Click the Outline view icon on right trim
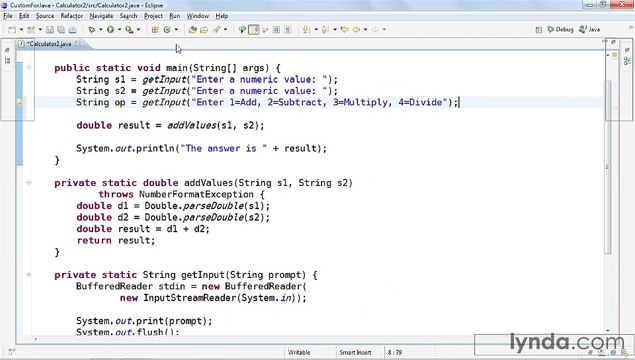Screen dimensions: 635x360 (627, 61)
